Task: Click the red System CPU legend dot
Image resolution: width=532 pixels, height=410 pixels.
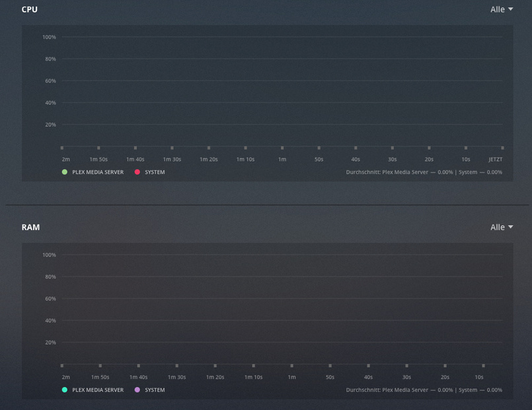Action: [137, 172]
